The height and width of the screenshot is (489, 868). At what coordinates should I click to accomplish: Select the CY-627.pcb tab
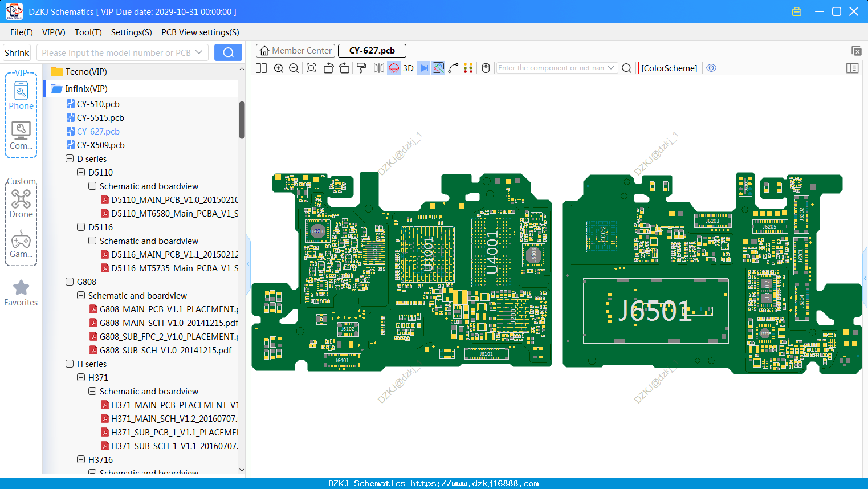(x=372, y=51)
